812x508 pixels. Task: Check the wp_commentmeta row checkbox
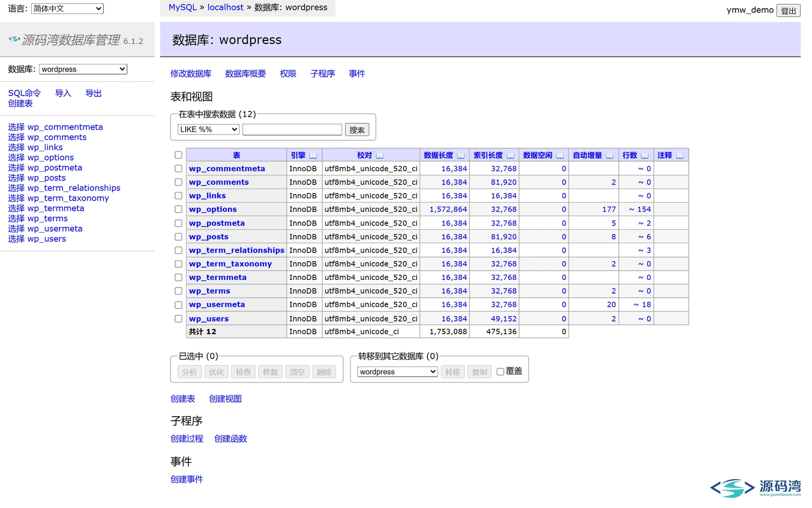tap(178, 168)
